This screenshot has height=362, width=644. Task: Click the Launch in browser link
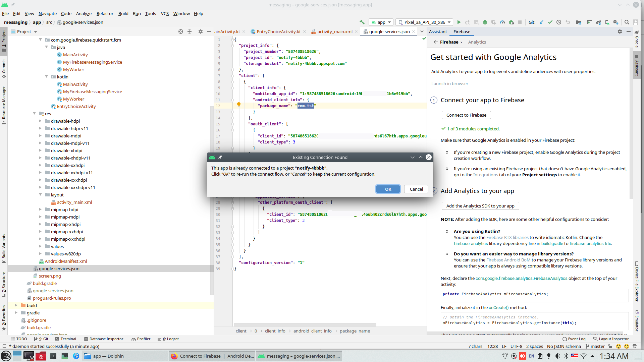tap(449, 83)
